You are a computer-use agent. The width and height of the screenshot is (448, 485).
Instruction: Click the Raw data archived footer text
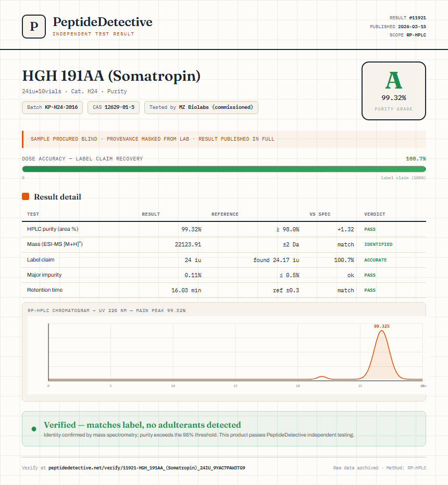[380, 468]
